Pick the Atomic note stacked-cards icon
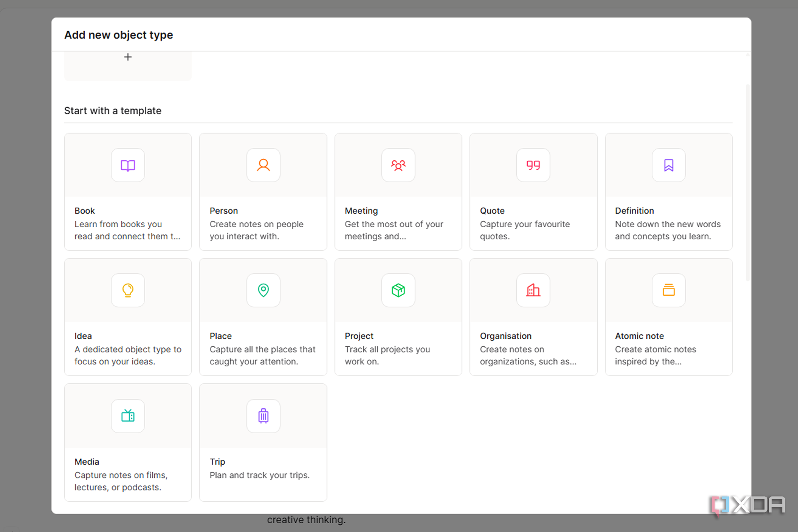The image size is (798, 532). pos(669,290)
